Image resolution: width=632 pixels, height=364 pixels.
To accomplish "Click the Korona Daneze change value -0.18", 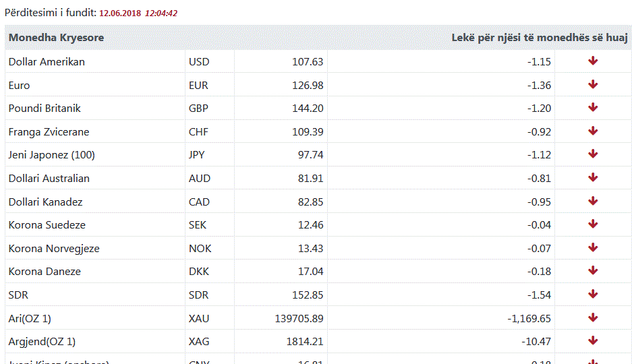I will click(539, 272).
